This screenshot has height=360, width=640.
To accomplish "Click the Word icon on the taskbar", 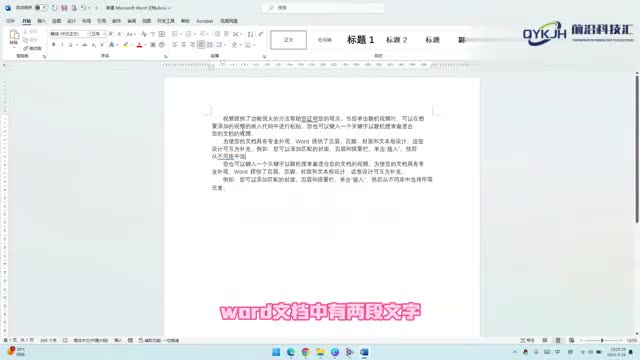I will click(364, 352).
